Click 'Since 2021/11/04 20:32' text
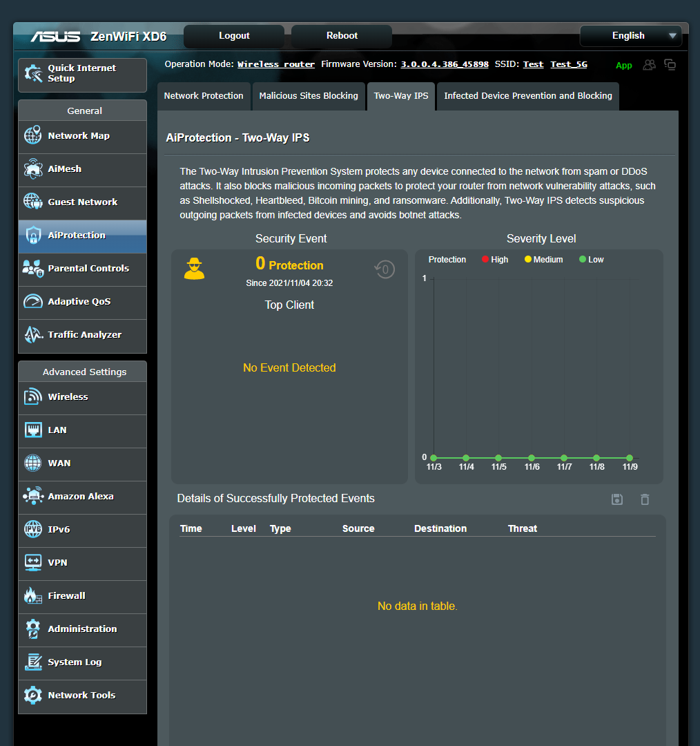 pos(289,283)
